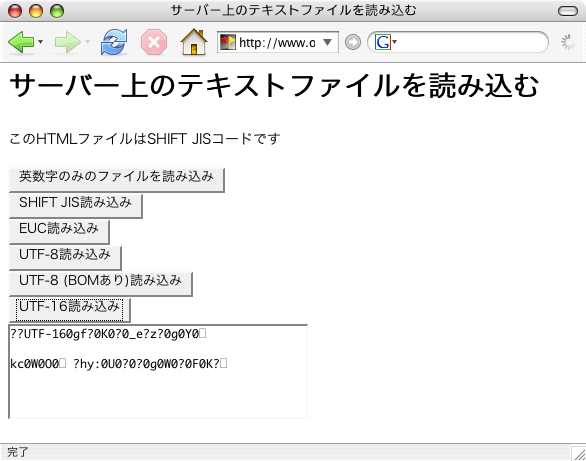Screen dimensions: 586x461
Task: Click the green Back arrow
Action: (x=21, y=42)
